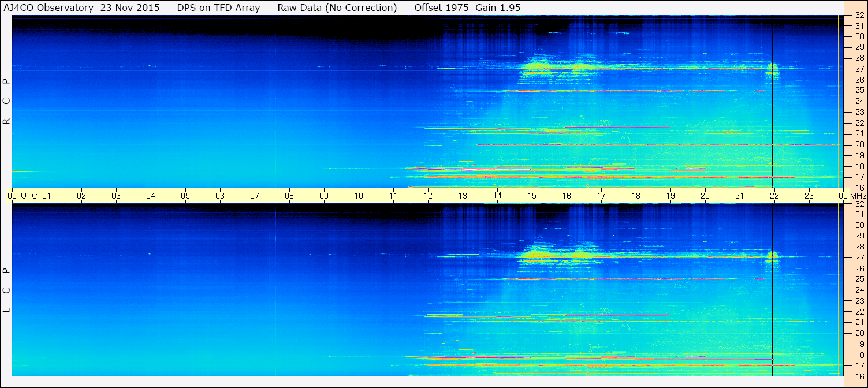Click the 20 MHz label in RCP panel
This screenshot has width=868, height=388.
click(859, 144)
